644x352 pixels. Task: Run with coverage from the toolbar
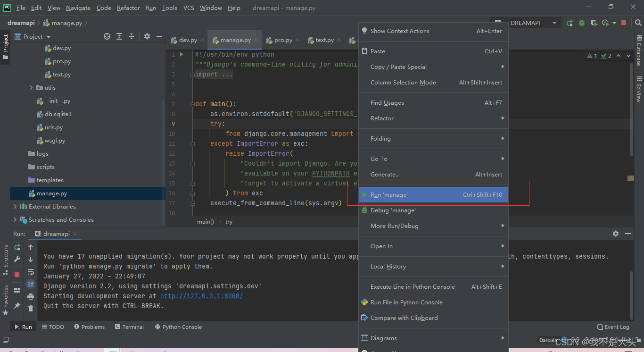click(593, 22)
